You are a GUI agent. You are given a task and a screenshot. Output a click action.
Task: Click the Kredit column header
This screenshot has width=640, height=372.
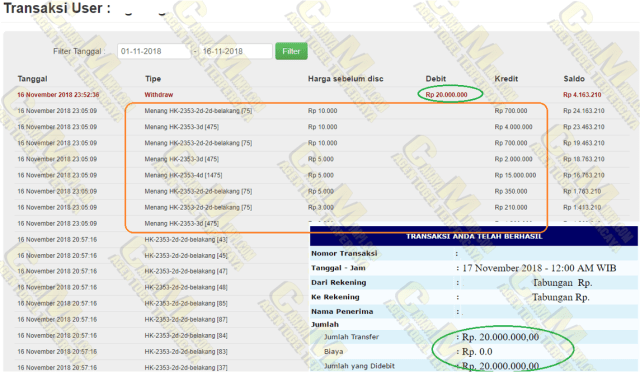click(506, 79)
